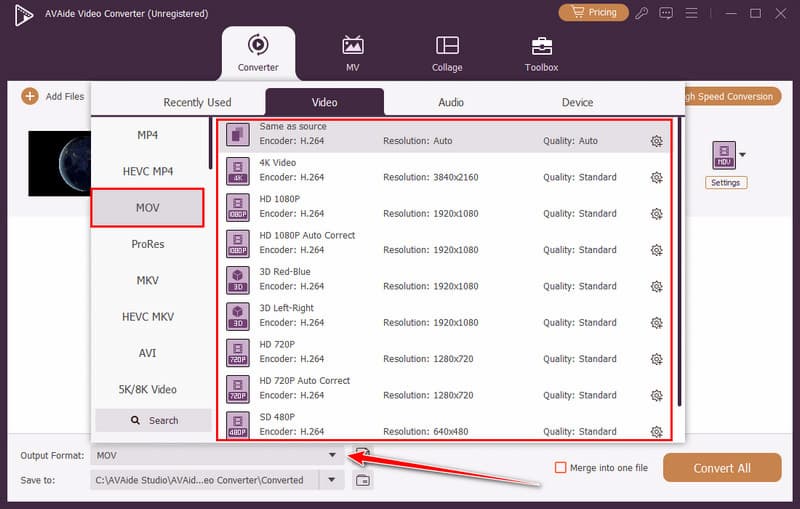Open the Toolbox module
Viewport: 800px width, 509px height.
pyautogui.click(x=541, y=53)
